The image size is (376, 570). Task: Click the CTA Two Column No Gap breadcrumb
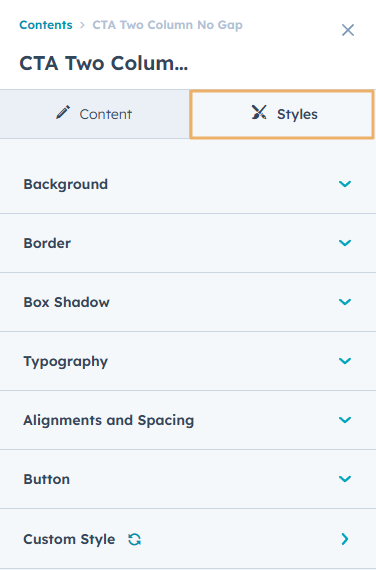pos(167,25)
